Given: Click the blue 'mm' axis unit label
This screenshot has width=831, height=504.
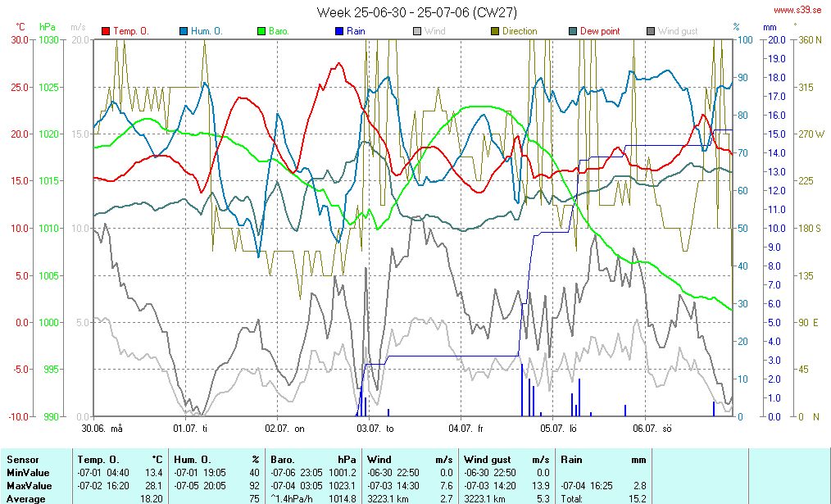Looking at the screenshot, I should point(770,28).
